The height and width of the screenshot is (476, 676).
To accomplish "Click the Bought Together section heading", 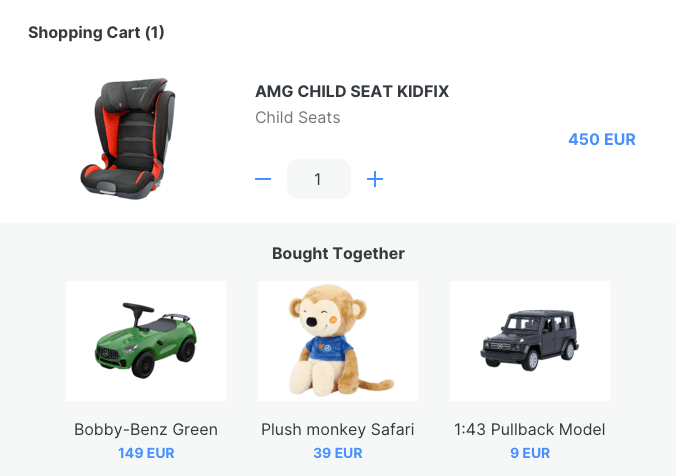I will (x=338, y=254).
